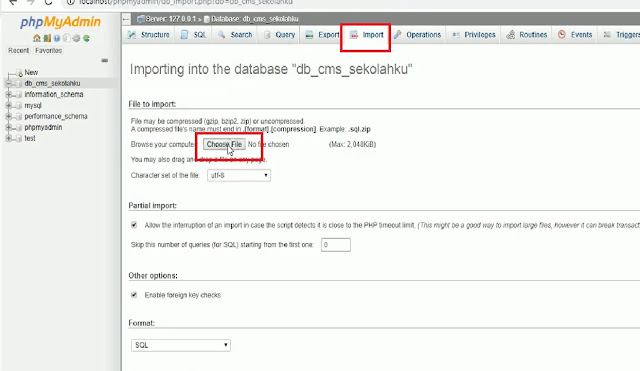Open the Triggers tab
Screen dimensions: 640x371
click(x=622, y=35)
